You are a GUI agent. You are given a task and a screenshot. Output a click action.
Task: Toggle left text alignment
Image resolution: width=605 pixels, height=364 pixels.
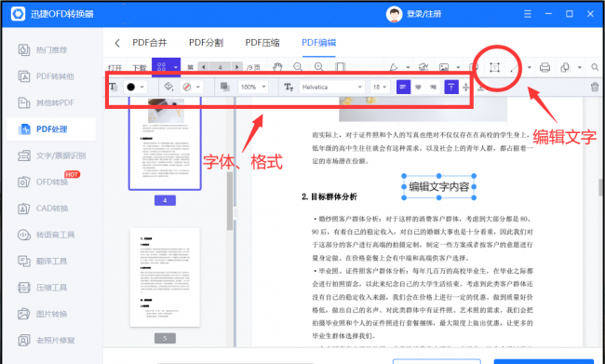tap(403, 87)
